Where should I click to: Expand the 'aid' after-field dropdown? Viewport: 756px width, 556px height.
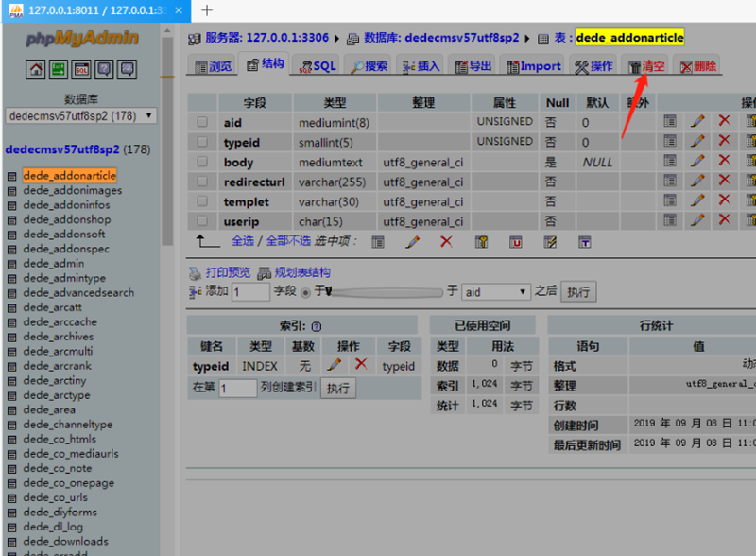coord(495,292)
